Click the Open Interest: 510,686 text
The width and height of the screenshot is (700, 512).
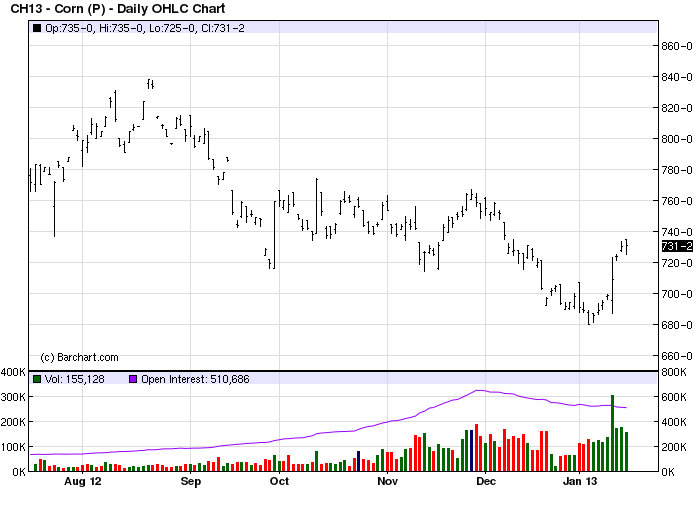pyautogui.click(x=195, y=379)
